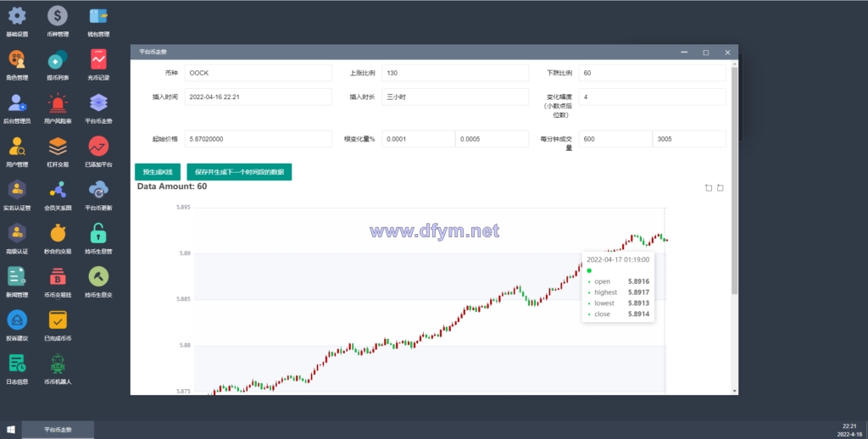Click the tooltip close value 5.8914
868x439 pixels.
pyautogui.click(x=638, y=314)
